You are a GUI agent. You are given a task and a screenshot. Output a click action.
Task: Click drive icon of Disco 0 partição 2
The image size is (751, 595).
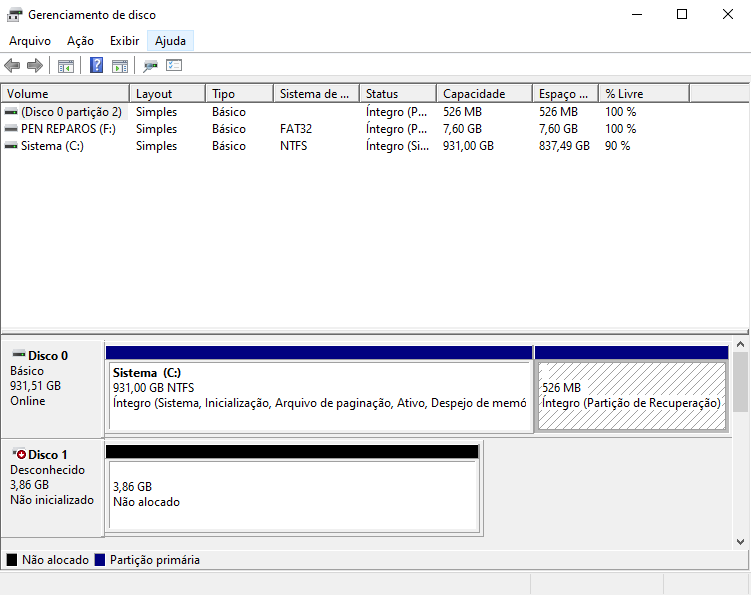pos(11,112)
